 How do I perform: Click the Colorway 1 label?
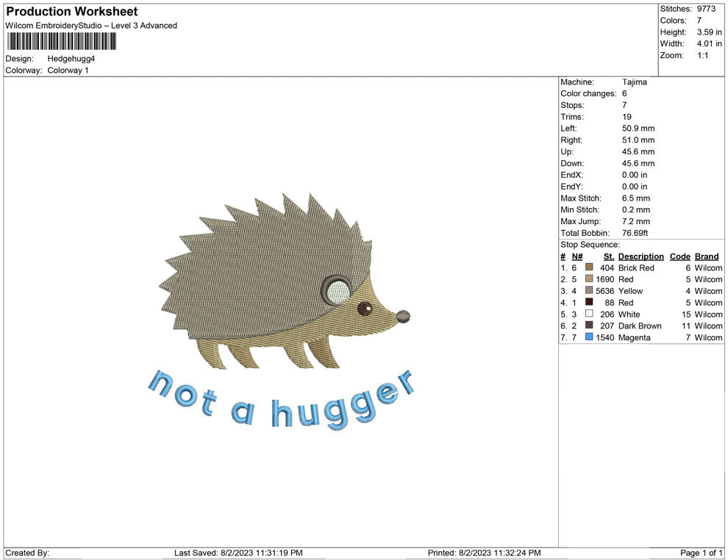(x=68, y=71)
